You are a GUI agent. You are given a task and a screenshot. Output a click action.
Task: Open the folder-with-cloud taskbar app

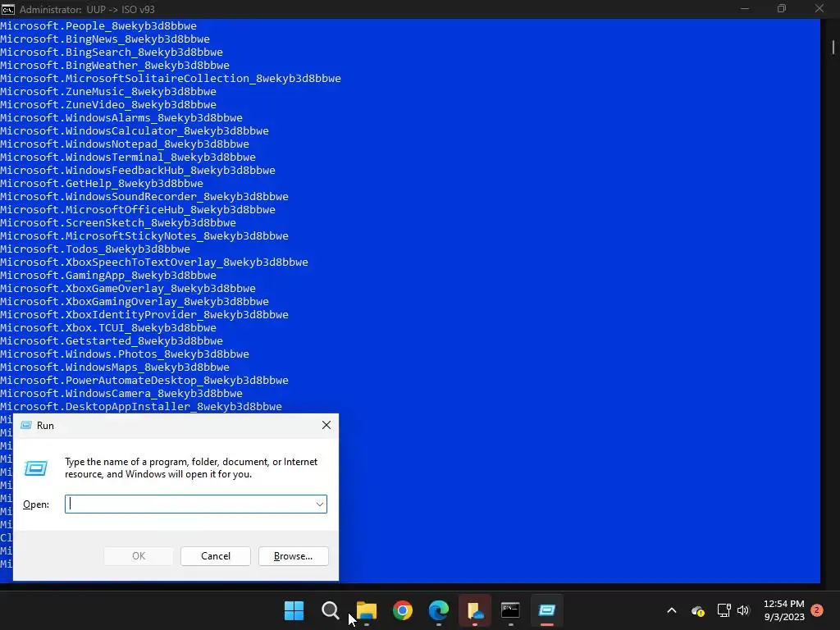coord(475,610)
